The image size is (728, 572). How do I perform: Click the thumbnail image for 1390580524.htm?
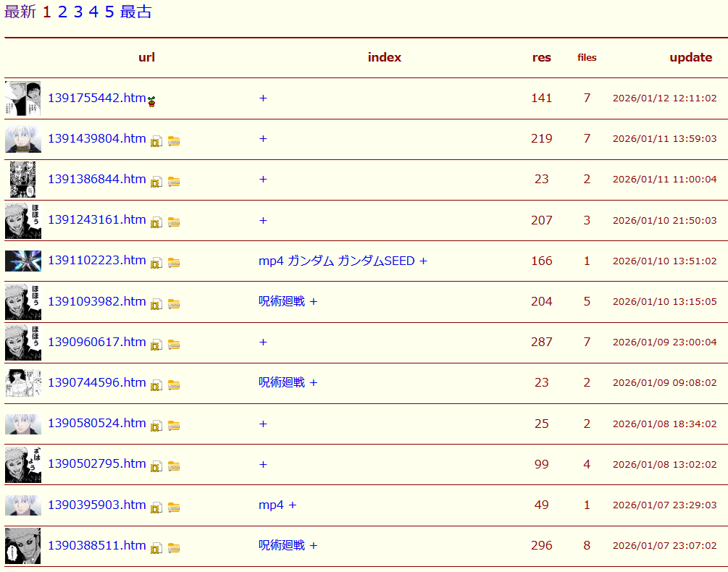[x=23, y=424]
